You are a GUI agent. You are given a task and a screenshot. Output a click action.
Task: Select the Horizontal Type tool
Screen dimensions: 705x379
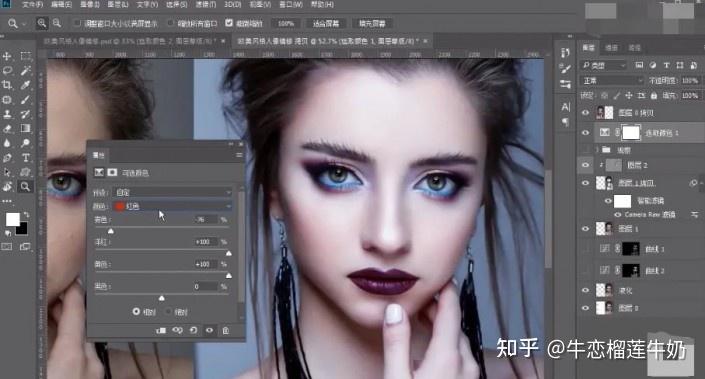click(26, 158)
